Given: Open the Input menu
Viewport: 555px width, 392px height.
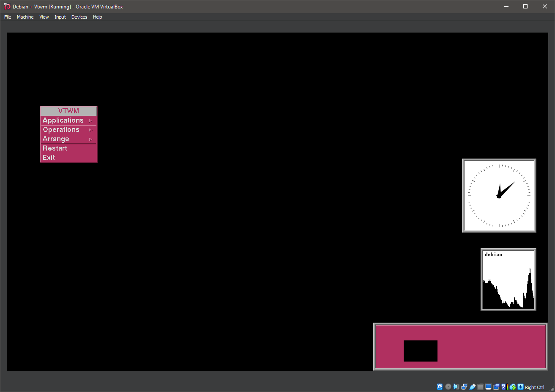Looking at the screenshot, I should [x=60, y=17].
